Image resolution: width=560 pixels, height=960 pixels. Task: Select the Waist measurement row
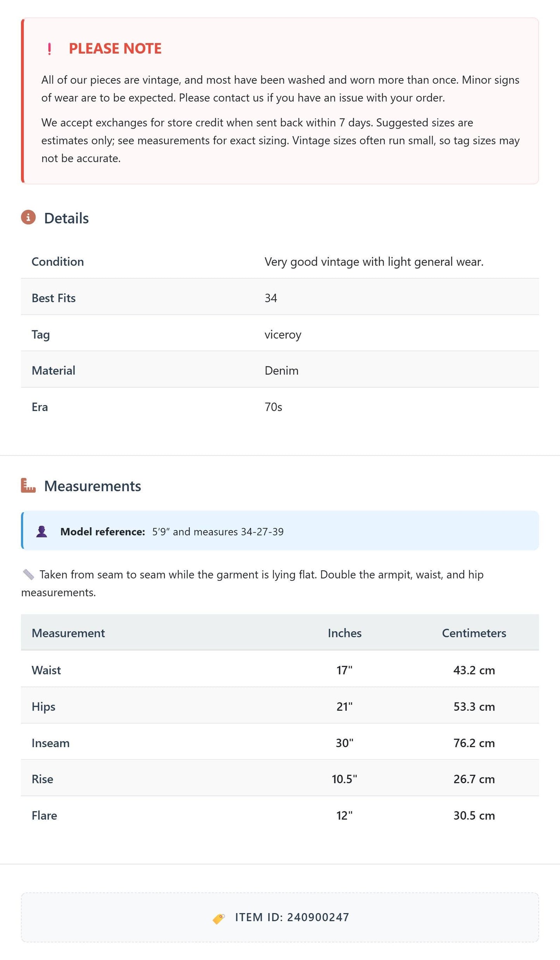coord(280,669)
